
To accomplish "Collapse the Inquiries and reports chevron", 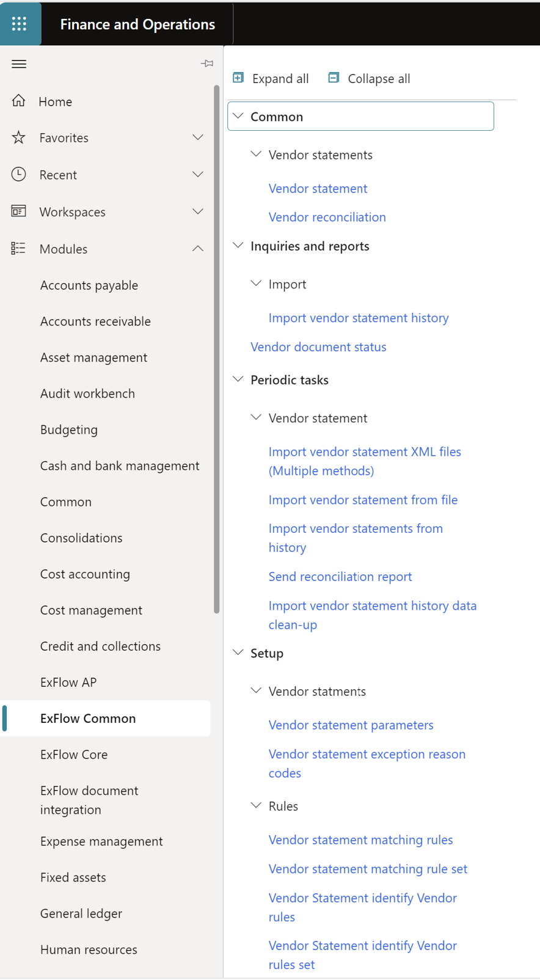I will point(239,245).
